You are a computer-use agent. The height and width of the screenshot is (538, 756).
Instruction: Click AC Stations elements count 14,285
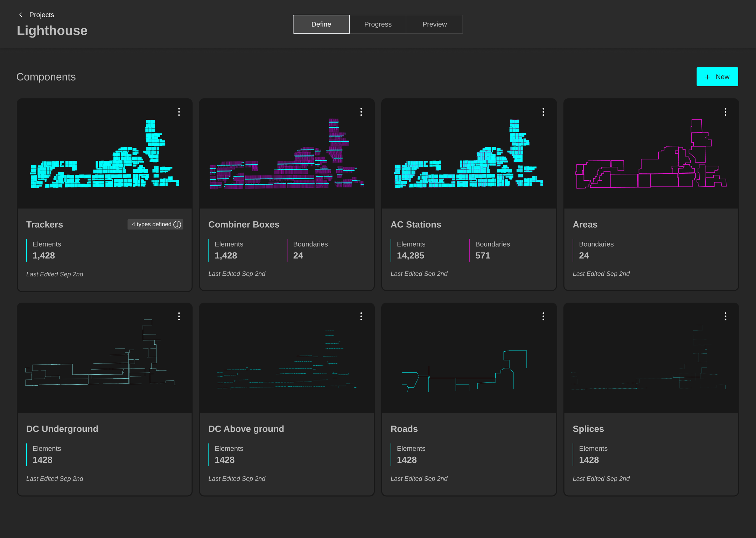pyautogui.click(x=410, y=255)
